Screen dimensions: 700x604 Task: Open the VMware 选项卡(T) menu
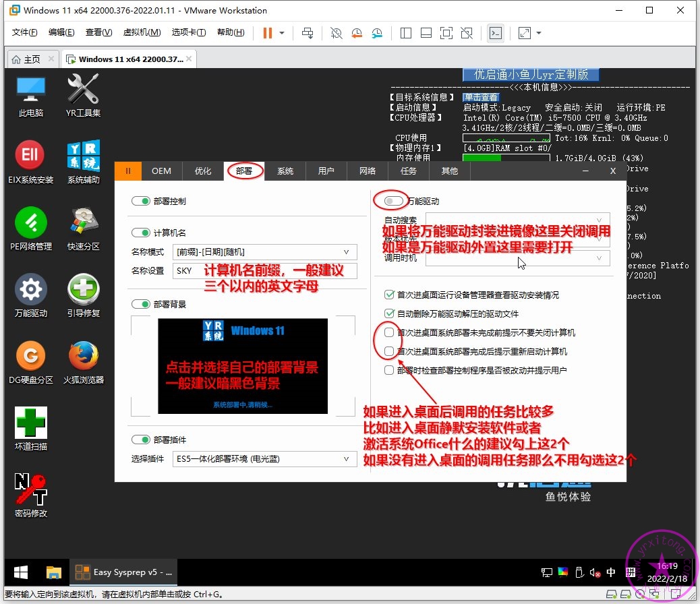tap(188, 32)
